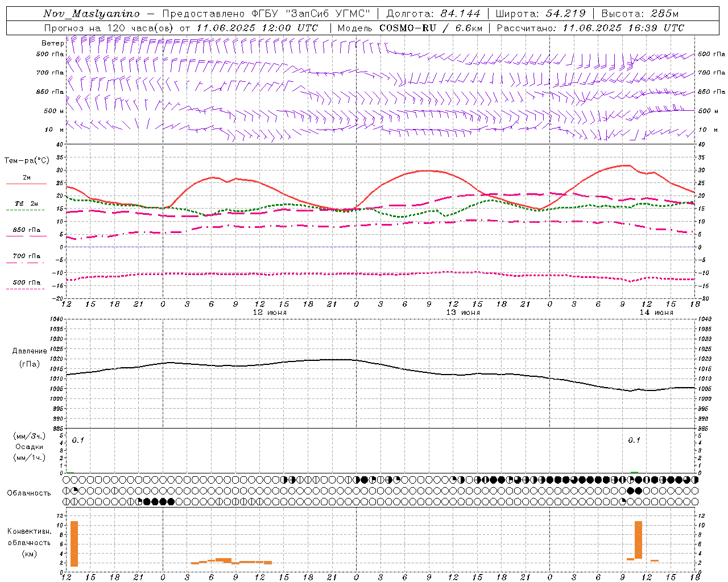Click 'Прогноз на 120 часа(ов)' forecast header text
This screenshot has width=728, height=582.
tap(110, 28)
